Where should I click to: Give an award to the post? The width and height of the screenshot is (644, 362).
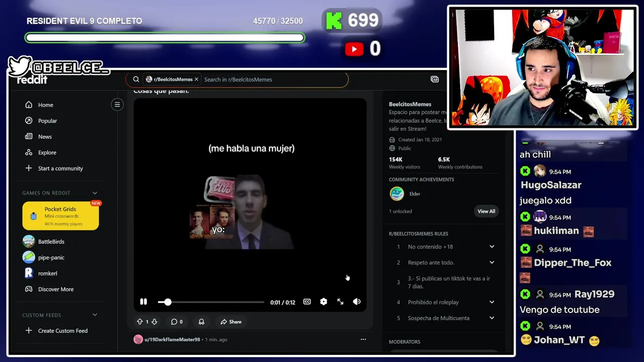pyautogui.click(x=201, y=322)
